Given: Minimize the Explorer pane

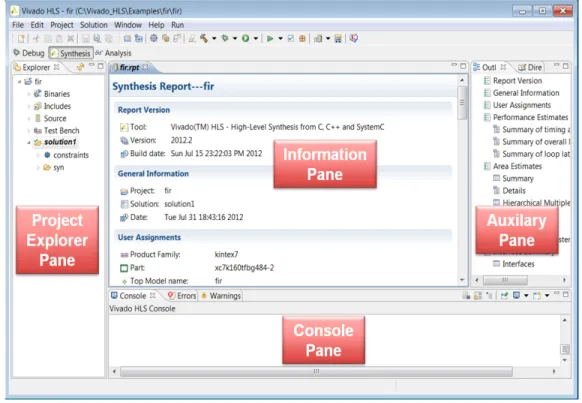Looking at the screenshot, I should pos(91,66).
